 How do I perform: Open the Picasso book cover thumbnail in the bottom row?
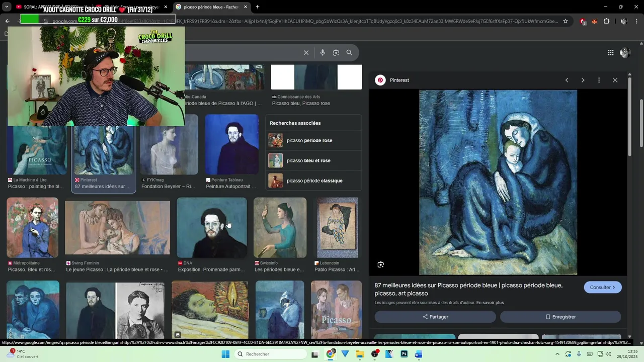click(x=336, y=309)
